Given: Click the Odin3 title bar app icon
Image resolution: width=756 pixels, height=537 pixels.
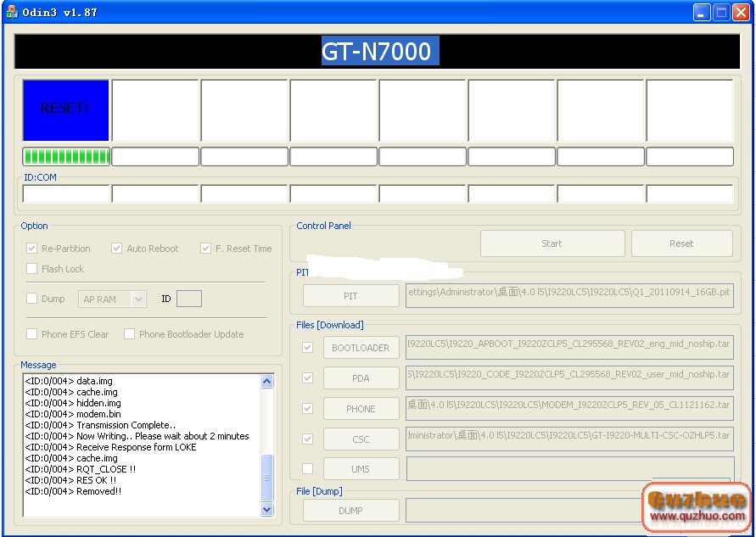Looking at the screenshot, I should point(11,12).
